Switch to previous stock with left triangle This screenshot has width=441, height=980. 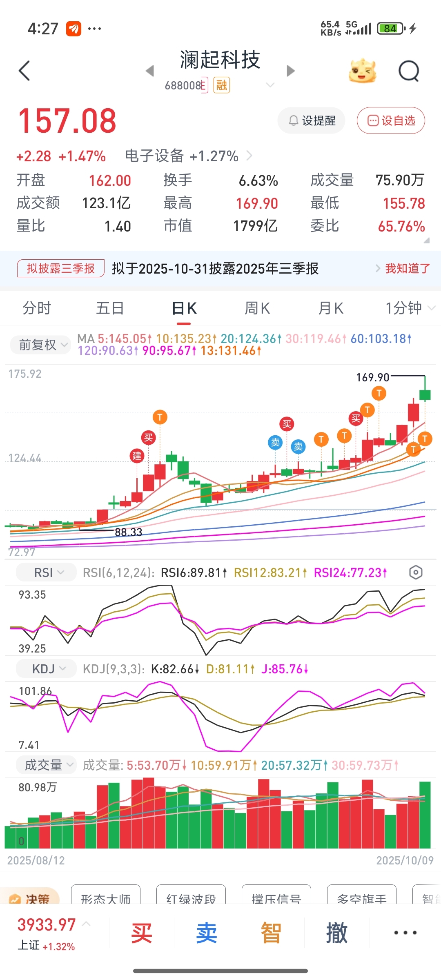(x=150, y=71)
